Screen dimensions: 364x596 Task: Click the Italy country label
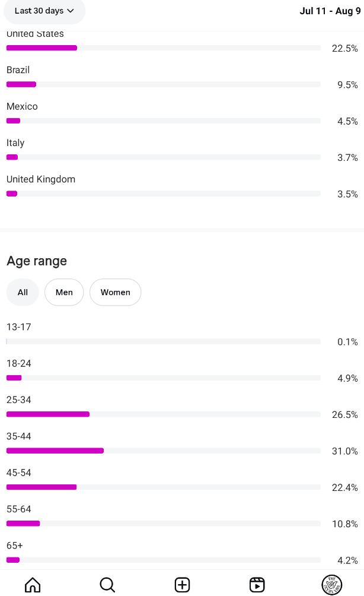point(15,143)
